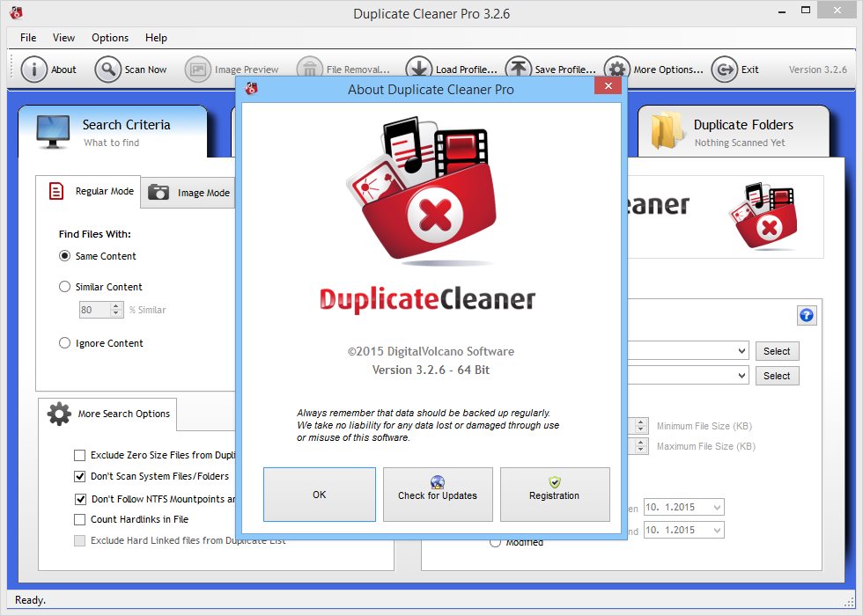The height and width of the screenshot is (616, 863).
Task: Maximize the Duplicate Cleaner Pro window
Action: (806, 11)
